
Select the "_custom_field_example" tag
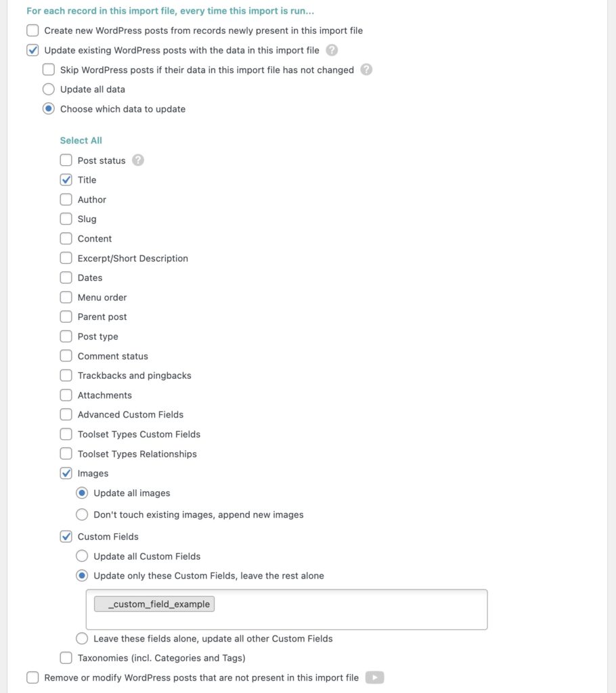pyautogui.click(x=154, y=604)
